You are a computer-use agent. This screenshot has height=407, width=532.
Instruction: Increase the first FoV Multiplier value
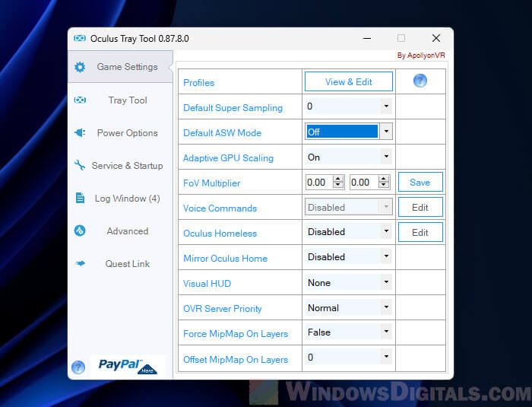click(338, 179)
